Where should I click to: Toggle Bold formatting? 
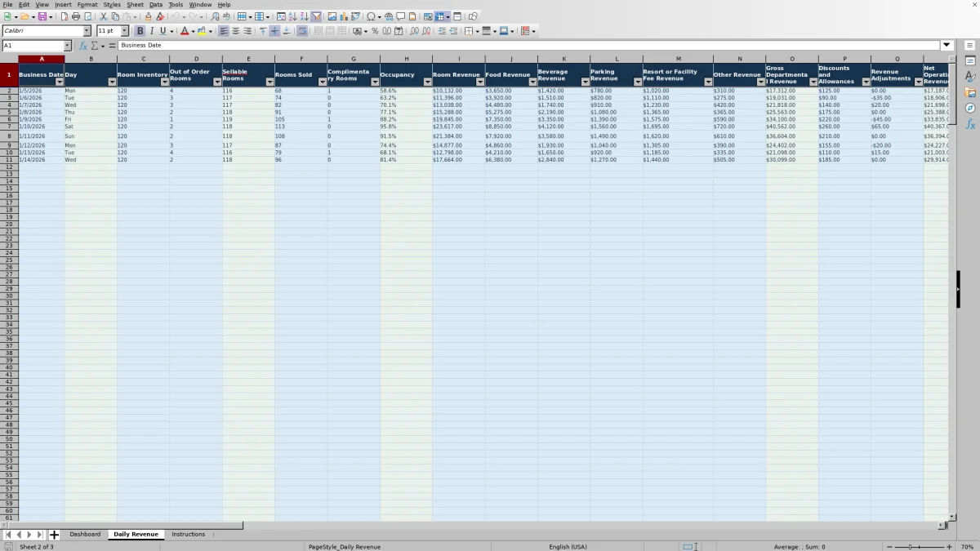coord(140,31)
